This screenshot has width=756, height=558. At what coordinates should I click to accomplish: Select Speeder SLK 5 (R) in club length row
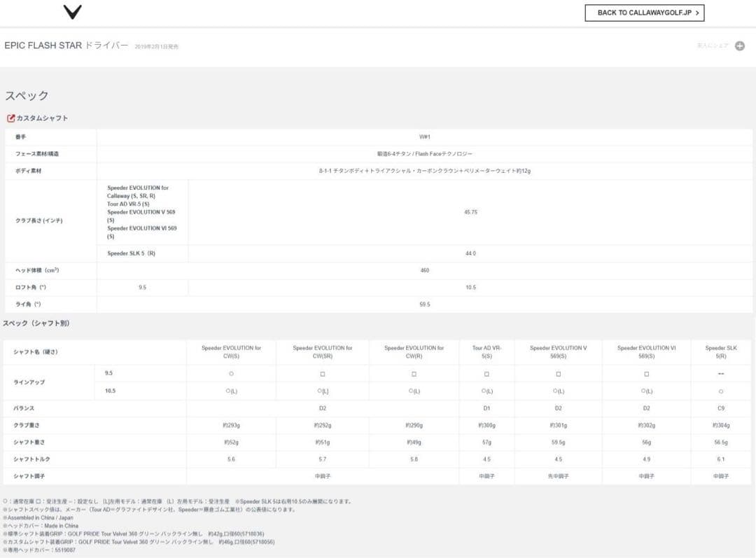coord(131,253)
